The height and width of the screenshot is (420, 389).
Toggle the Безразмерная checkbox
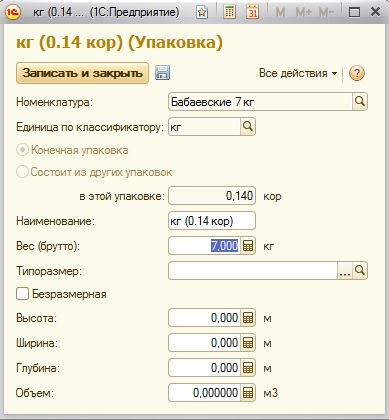pos(22,294)
